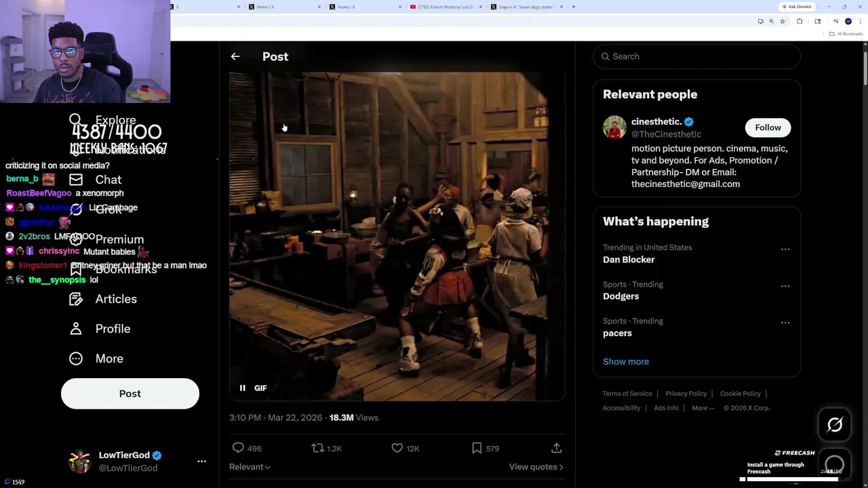
Task: Open Profile in X sidebar
Action: pyautogui.click(x=113, y=329)
